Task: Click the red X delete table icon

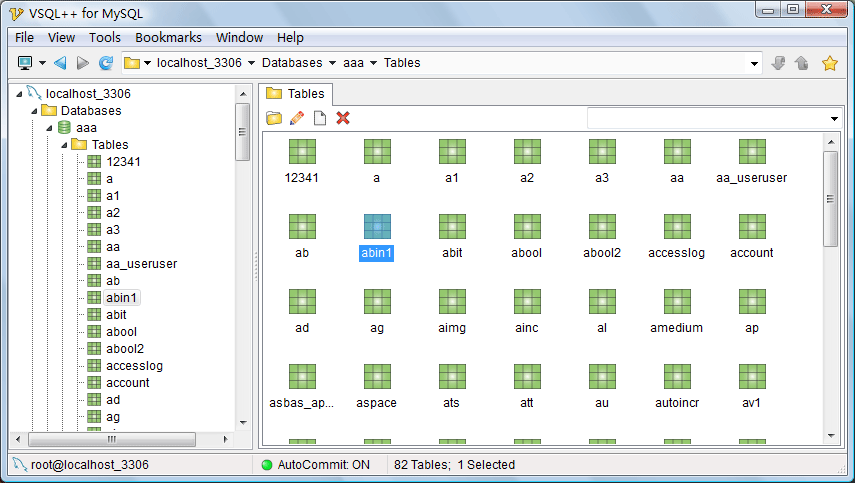Action: pos(343,118)
